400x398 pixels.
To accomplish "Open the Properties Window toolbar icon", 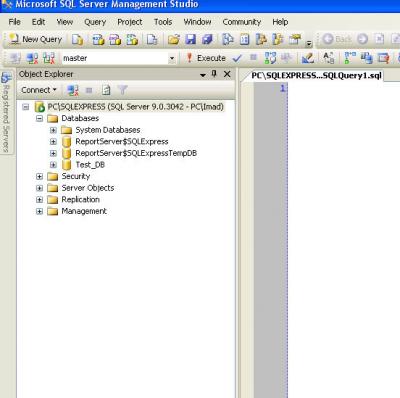I will (x=295, y=40).
